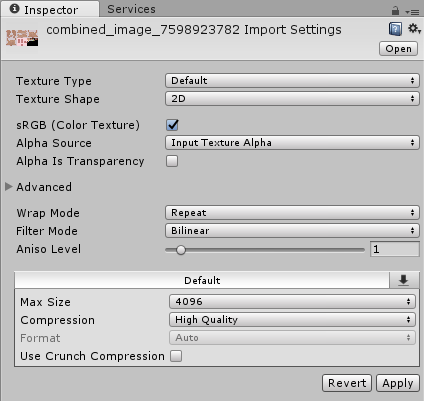The image size is (424, 401).
Task: Open the Alpha Source dropdown
Action: 292,143
